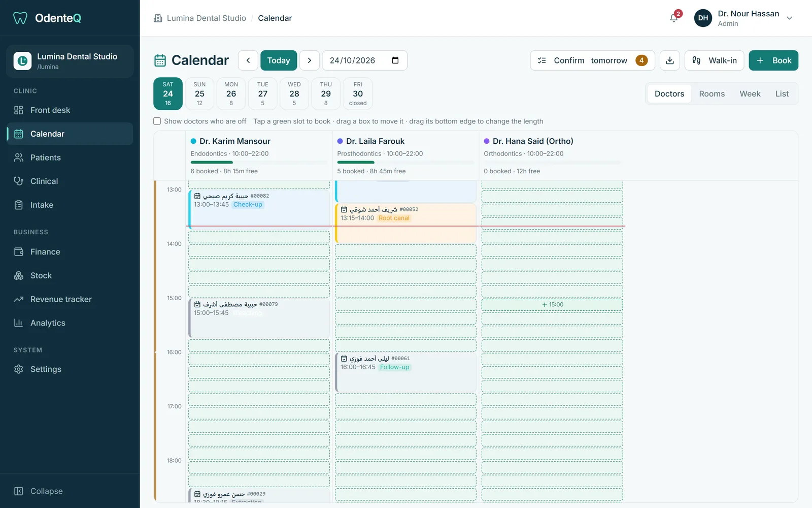Viewport: 812px width, 508px height.
Task: Select Sunday 25 day chip
Action: coord(199,94)
